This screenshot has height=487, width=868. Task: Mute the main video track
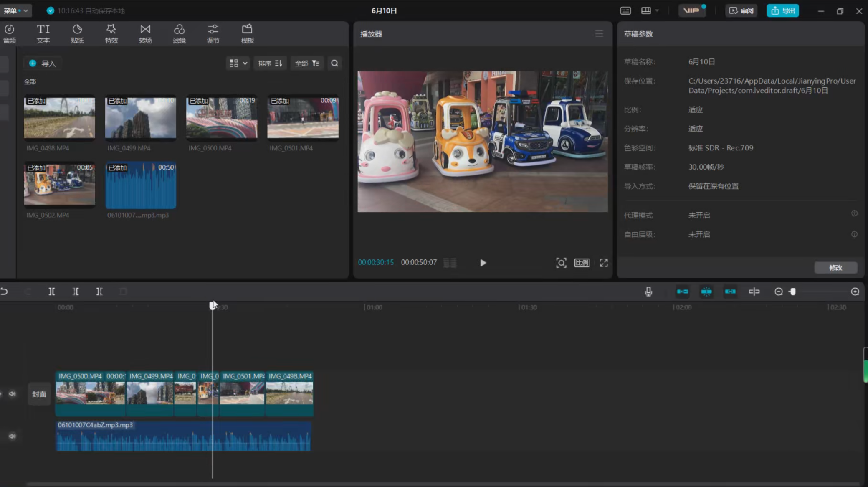pos(12,394)
